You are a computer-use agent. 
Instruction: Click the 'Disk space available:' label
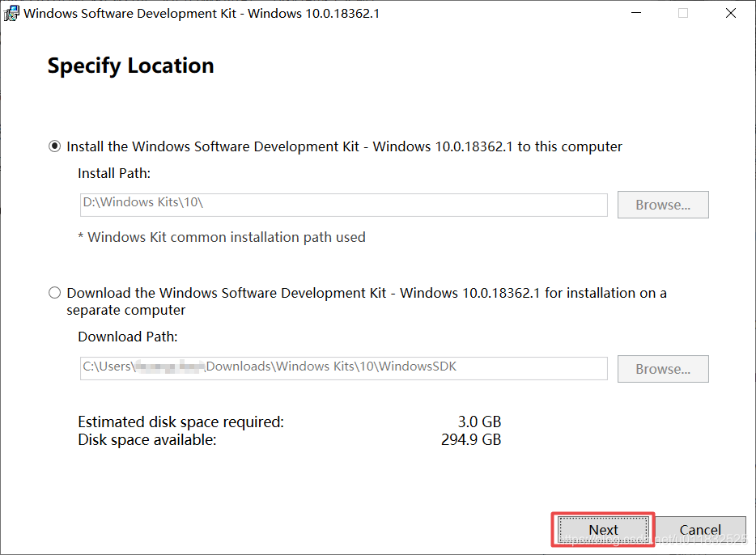pyautogui.click(x=147, y=440)
